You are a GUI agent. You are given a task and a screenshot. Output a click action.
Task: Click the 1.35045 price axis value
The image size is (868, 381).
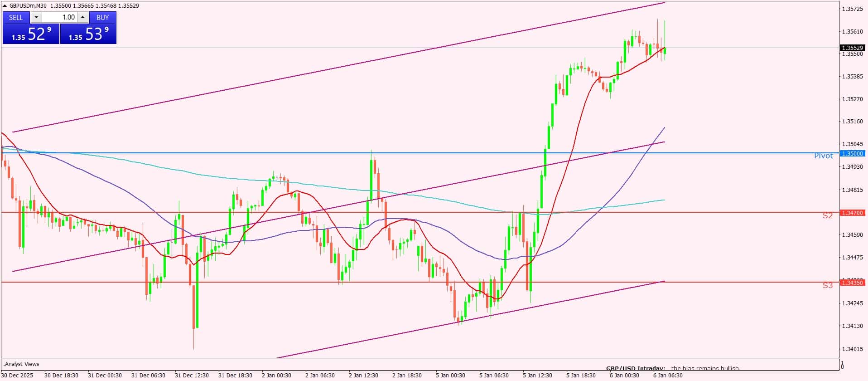pos(852,144)
